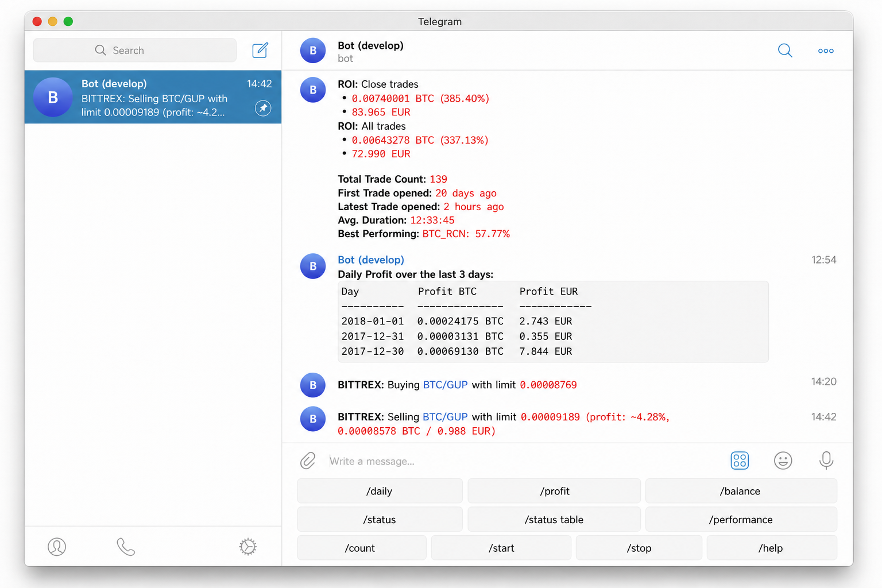Send the /status table bot command
Image resolution: width=882 pixels, height=588 pixels.
554,520
